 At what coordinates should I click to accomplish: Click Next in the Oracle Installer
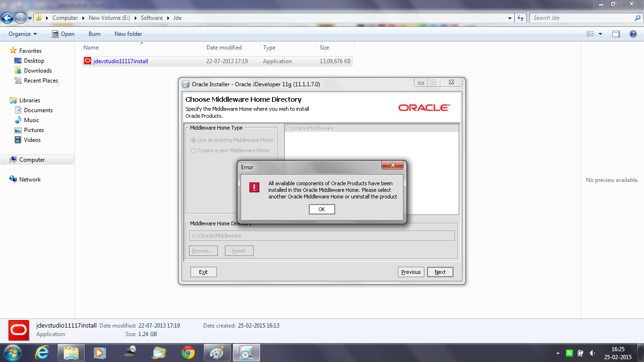click(440, 272)
